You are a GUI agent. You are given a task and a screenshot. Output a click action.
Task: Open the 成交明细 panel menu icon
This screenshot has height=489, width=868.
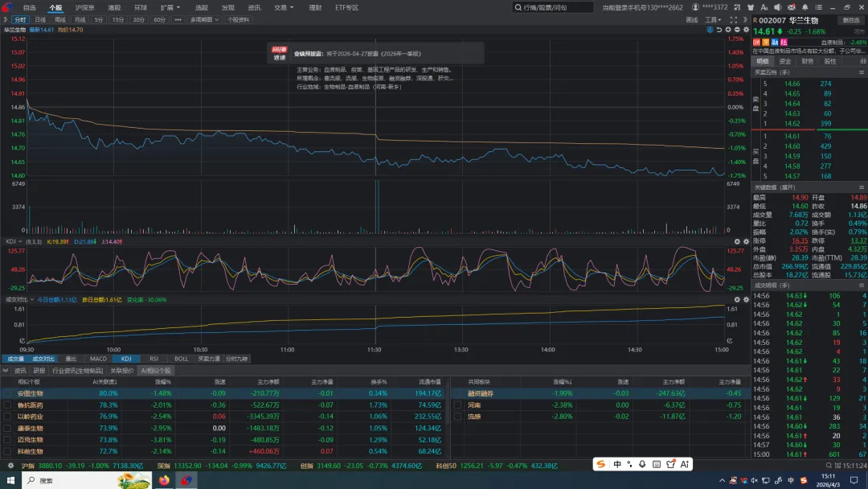(x=862, y=286)
